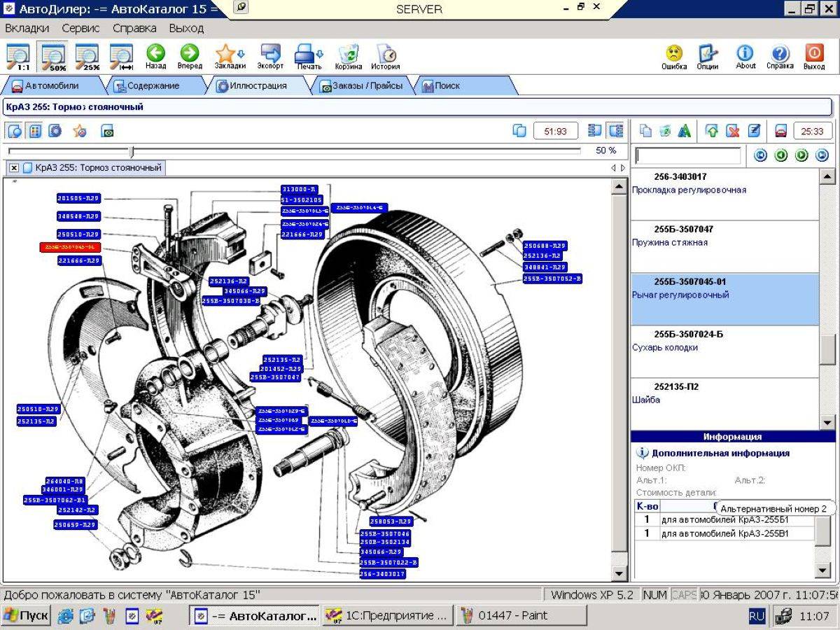Switch to 1С:Предприятие taskbar window
The image size is (840, 630).
(387, 616)
